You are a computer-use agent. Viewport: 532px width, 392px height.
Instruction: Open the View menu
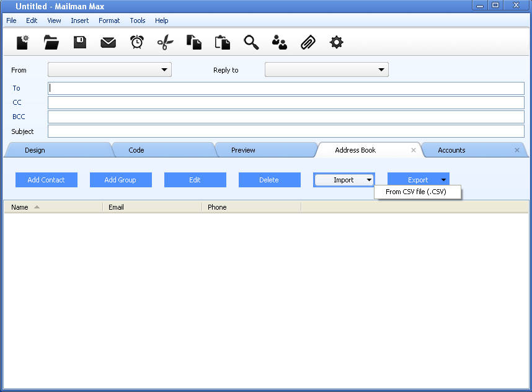tap(54, 20)
